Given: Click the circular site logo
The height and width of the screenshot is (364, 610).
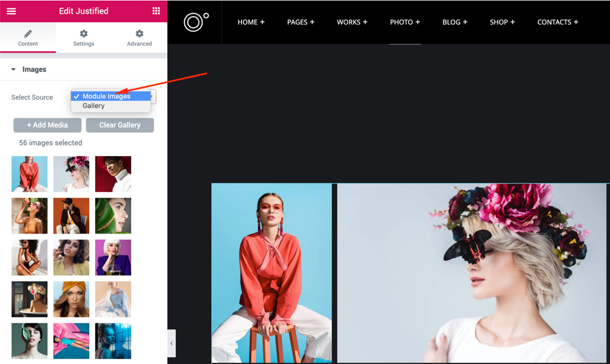Looking at the screenshot, I should tap(196, 22).
